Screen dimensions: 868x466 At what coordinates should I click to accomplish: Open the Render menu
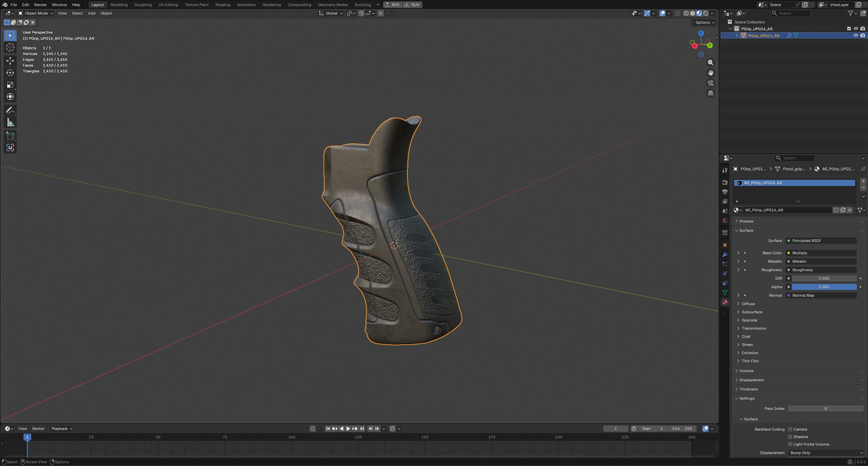click(x=40, y=5)
